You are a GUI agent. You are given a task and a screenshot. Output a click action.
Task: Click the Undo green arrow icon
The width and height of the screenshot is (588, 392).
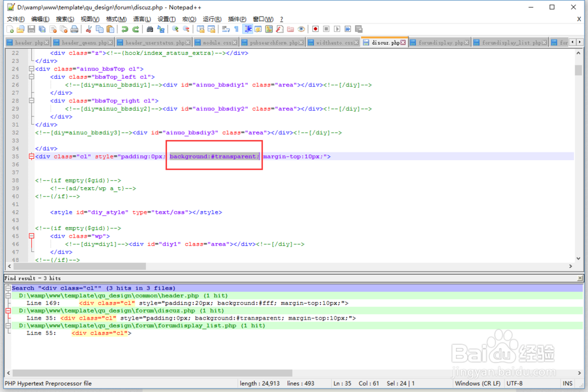pos(125,29)
